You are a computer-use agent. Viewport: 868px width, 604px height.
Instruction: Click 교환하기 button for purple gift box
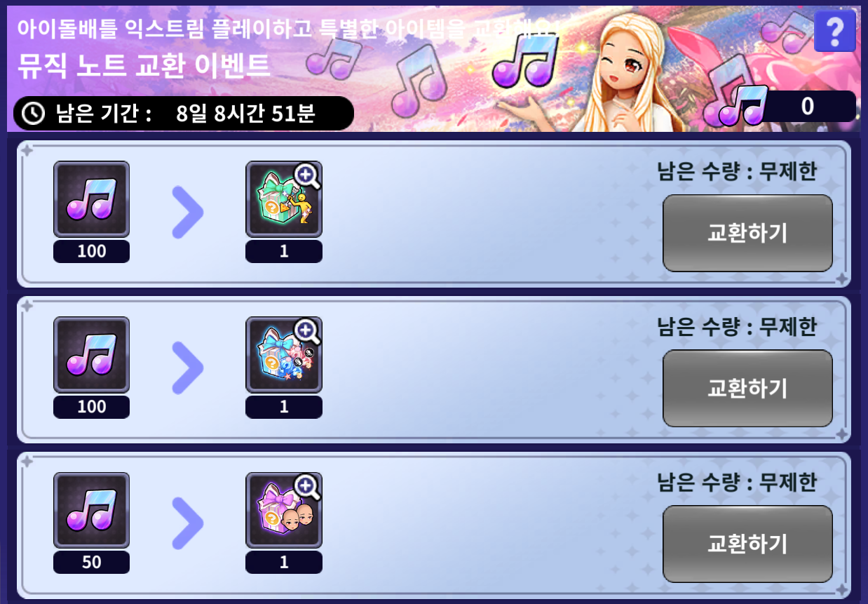[x=747, y=544]
